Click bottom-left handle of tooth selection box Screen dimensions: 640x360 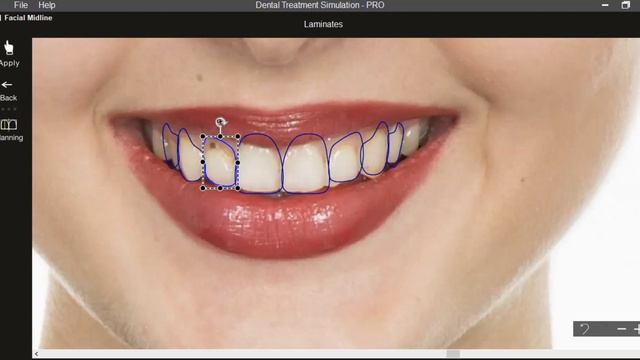pos(203,188)
